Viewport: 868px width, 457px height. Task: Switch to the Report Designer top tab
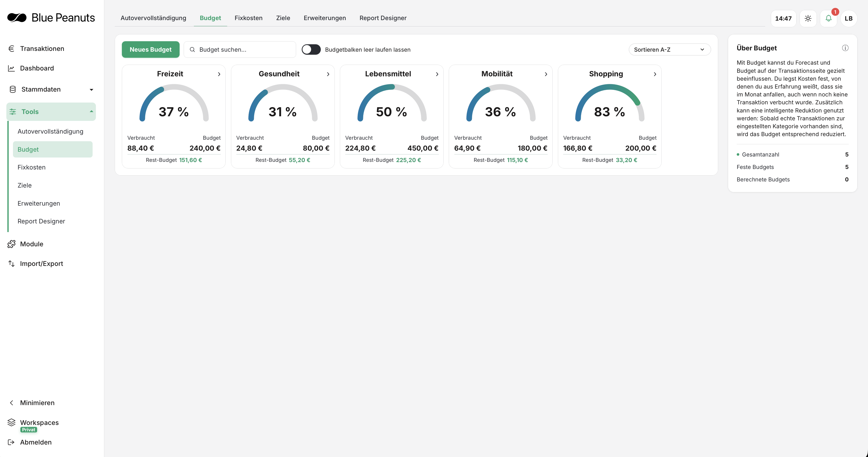pyautogui.click(x=383, y=18)
